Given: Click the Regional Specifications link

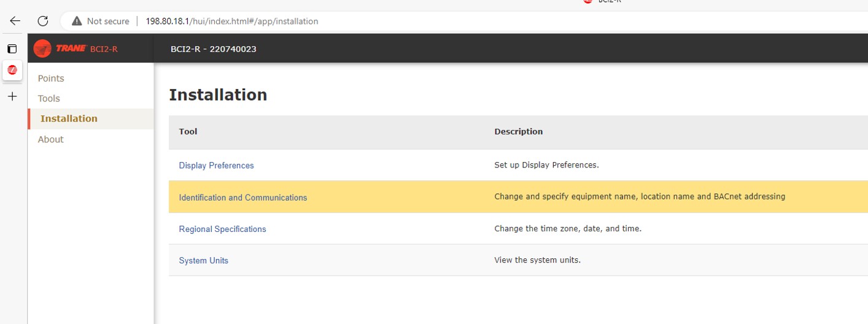Looking at the screenshot, I should tap(222, 229).
